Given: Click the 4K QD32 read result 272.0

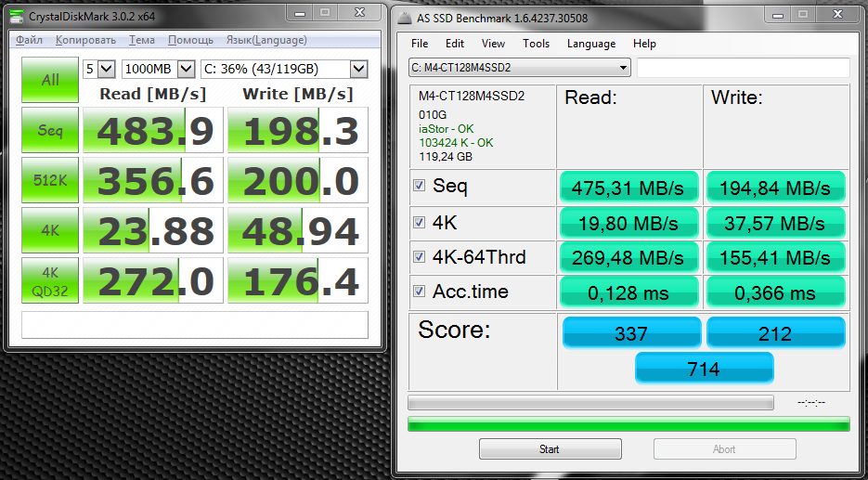Looking at the screenshot, I should [x=153, y=280].
